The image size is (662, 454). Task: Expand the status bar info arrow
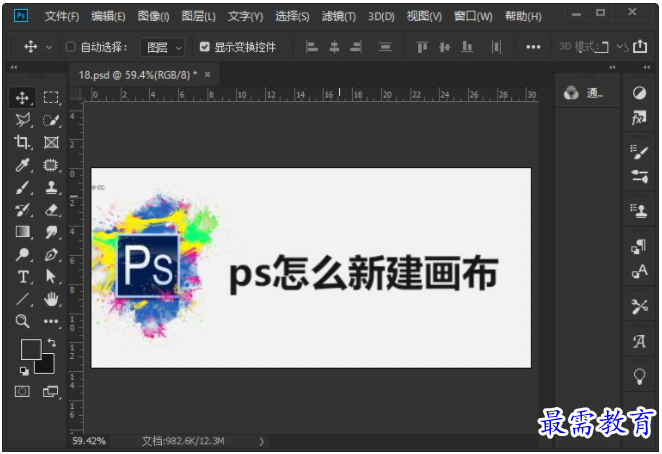(x=261, y=441)
